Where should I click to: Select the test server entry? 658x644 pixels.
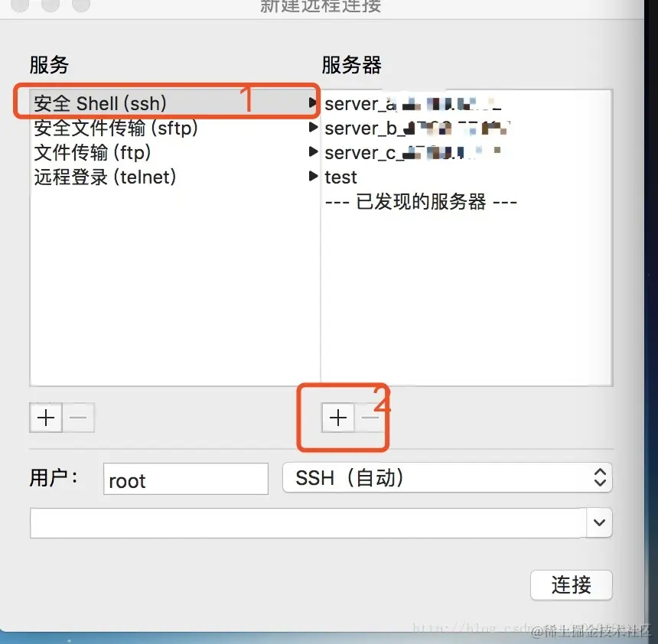pos(466,177)
